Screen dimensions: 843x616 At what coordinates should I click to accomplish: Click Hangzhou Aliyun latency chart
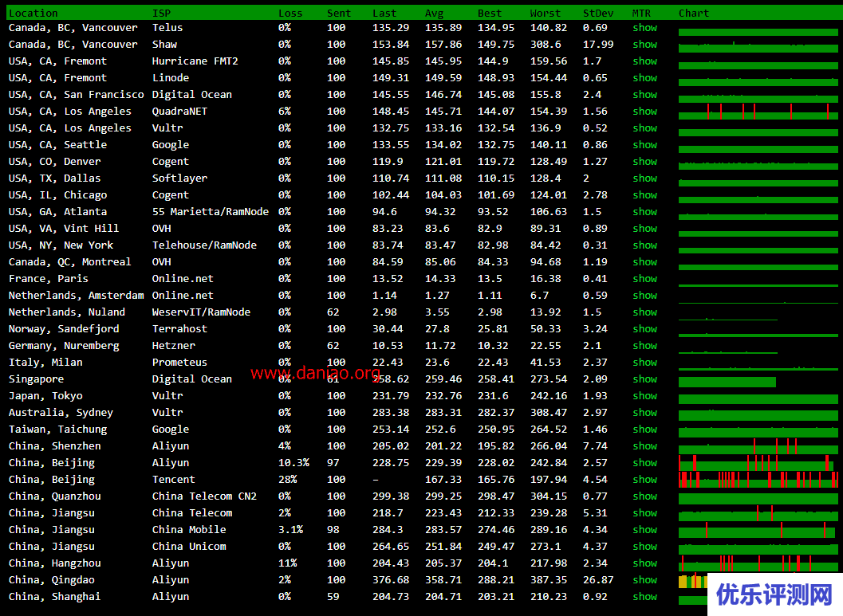[x=758, y=563]
